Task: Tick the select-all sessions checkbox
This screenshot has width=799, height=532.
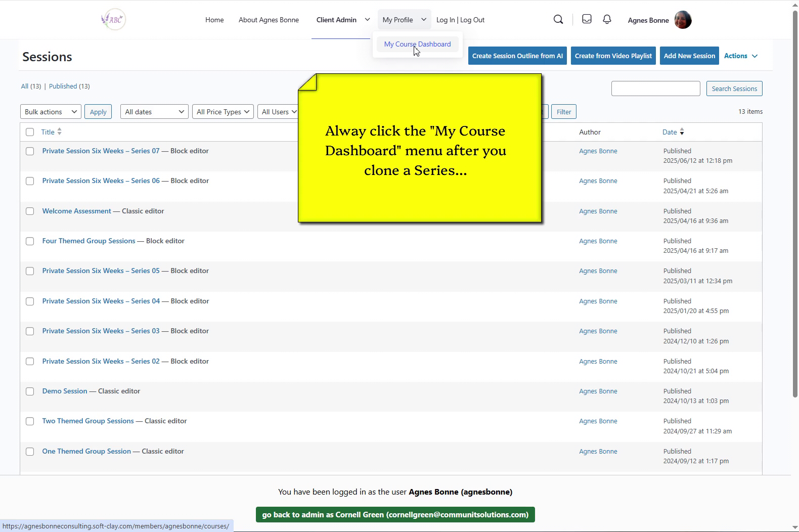Action: [30, 132]
